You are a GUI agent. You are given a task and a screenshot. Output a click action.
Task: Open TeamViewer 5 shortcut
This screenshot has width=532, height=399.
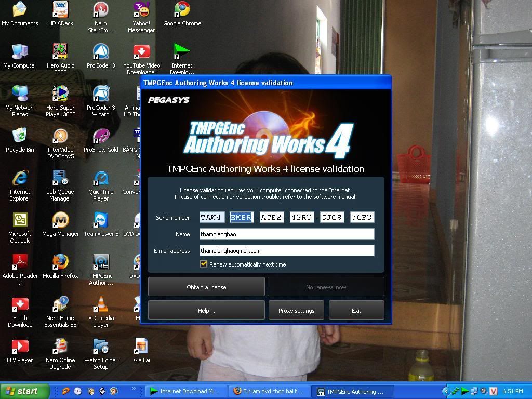(101, 224)
